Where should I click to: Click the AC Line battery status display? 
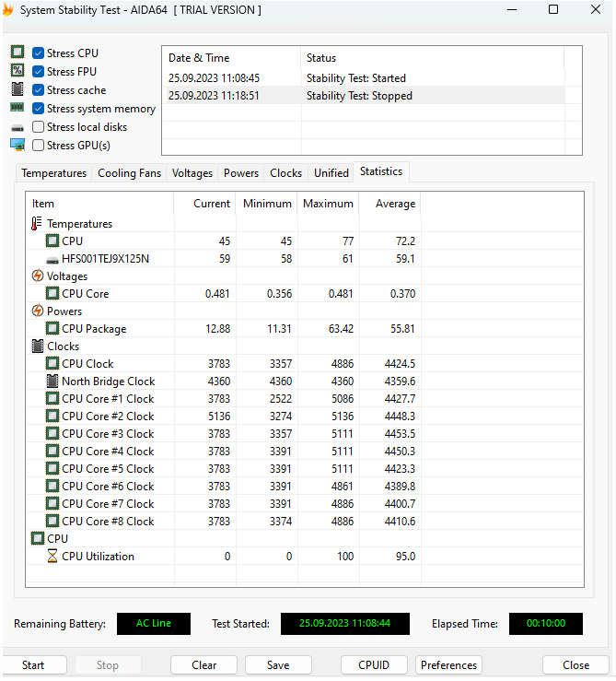pyautogui.click(x=154, y=623)
